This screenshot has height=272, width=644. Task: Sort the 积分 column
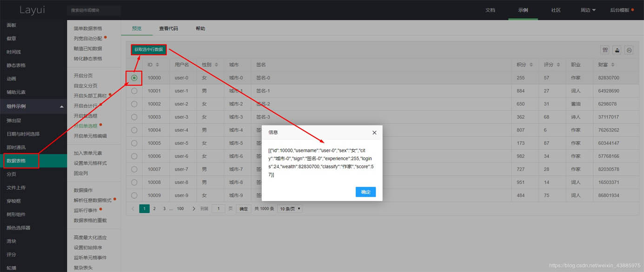(x=531, y=65)
